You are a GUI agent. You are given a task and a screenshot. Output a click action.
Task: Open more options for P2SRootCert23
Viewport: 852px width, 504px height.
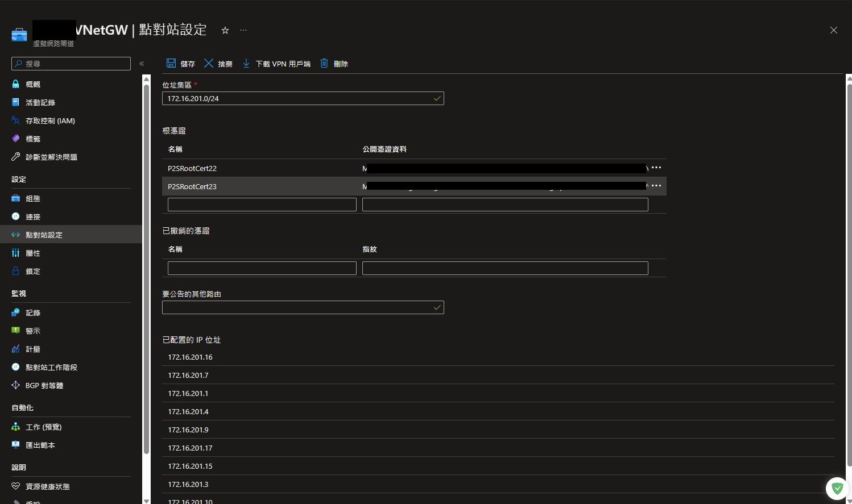click(x=656, y=186)
